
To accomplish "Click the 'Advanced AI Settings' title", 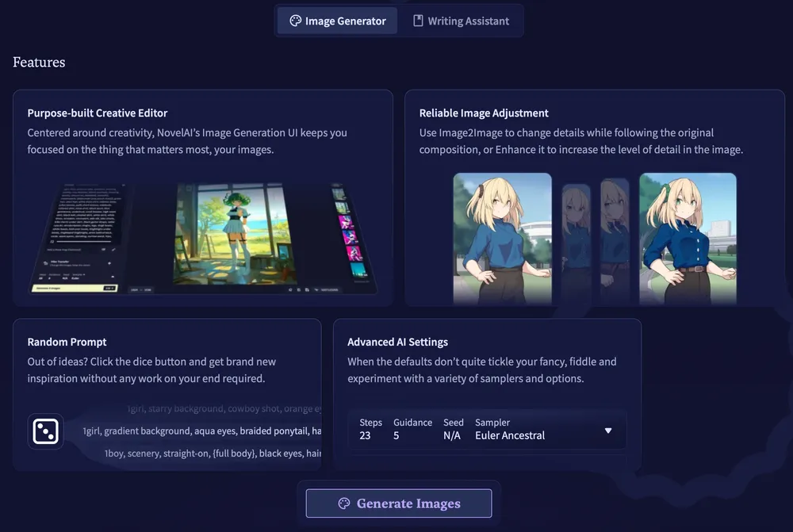I will (x=397, y=342).
